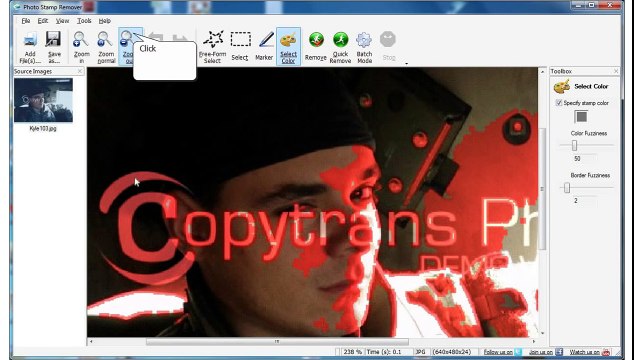Screen dimensions: 634x360
Task: Select the Marker tool
Action: (x=264, y=47)
